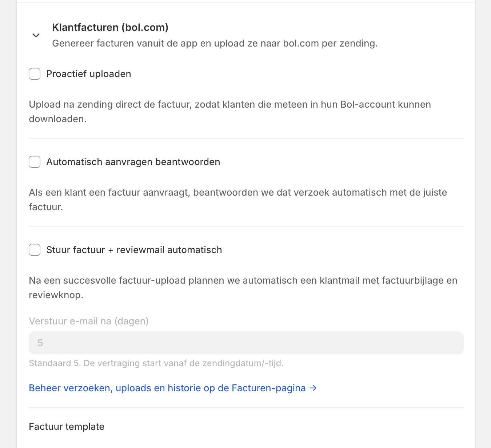The width and height of the screenshot is (491, 448).
Task: Click the Na een succesvolle factuur-upload description
Action: coord(243,281)
